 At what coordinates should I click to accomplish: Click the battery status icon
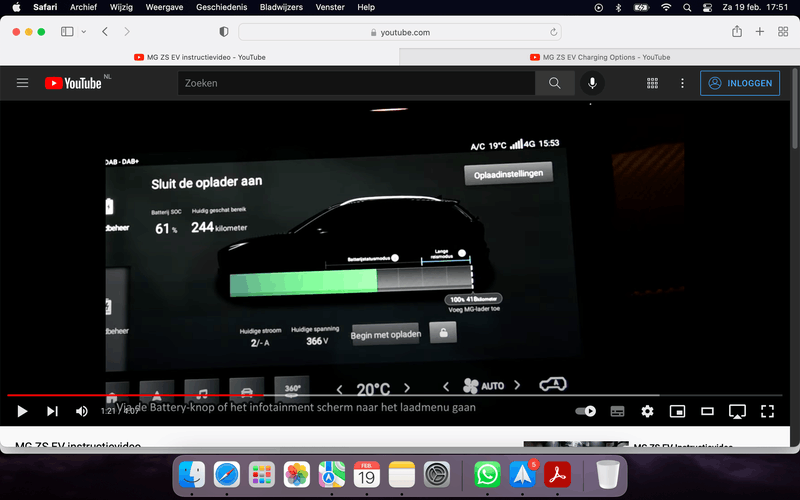coord(641,7)
